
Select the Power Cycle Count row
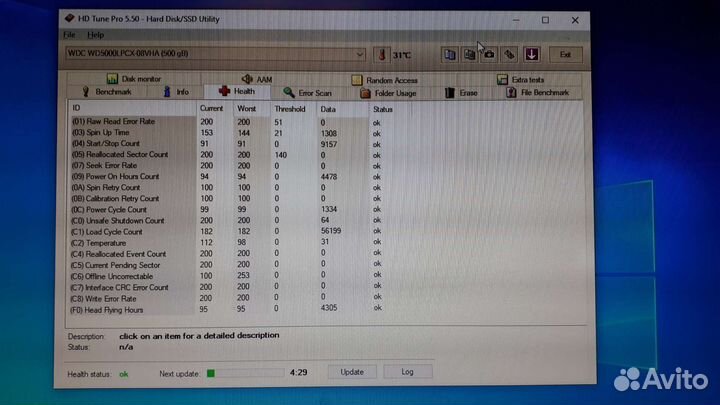pyautogui.click(x=227, y=210)
